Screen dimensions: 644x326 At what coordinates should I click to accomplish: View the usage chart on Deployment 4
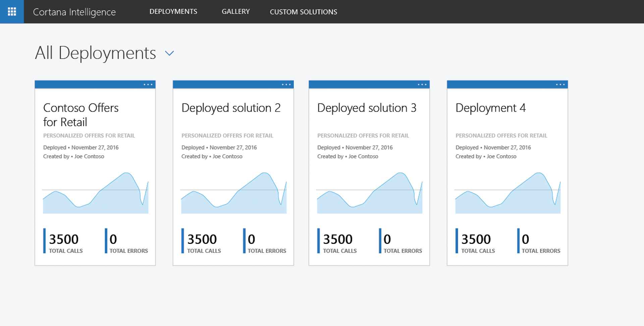(x=507, y=193)
